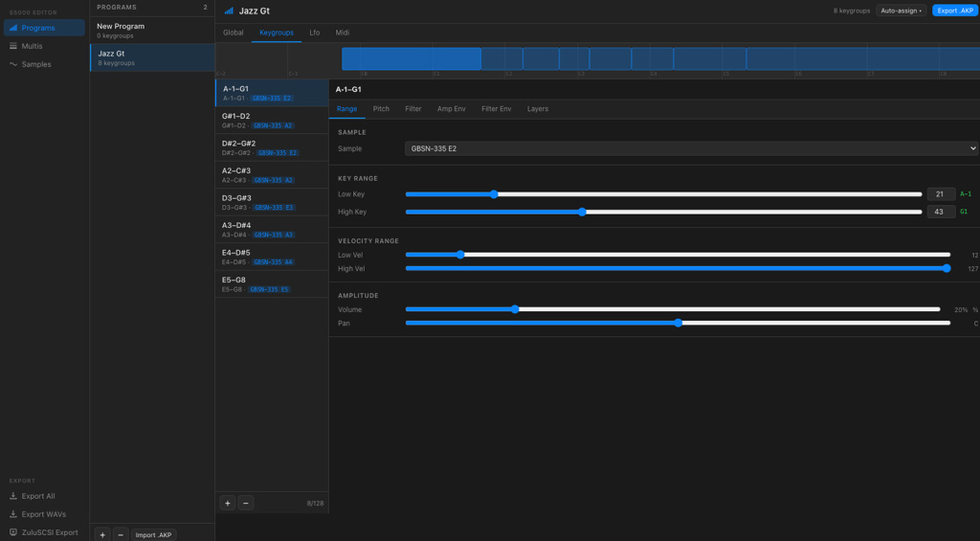Viewport: 980px width, 541px height.
Task: Select the Filter sub-tab
Action: [413, 109]
